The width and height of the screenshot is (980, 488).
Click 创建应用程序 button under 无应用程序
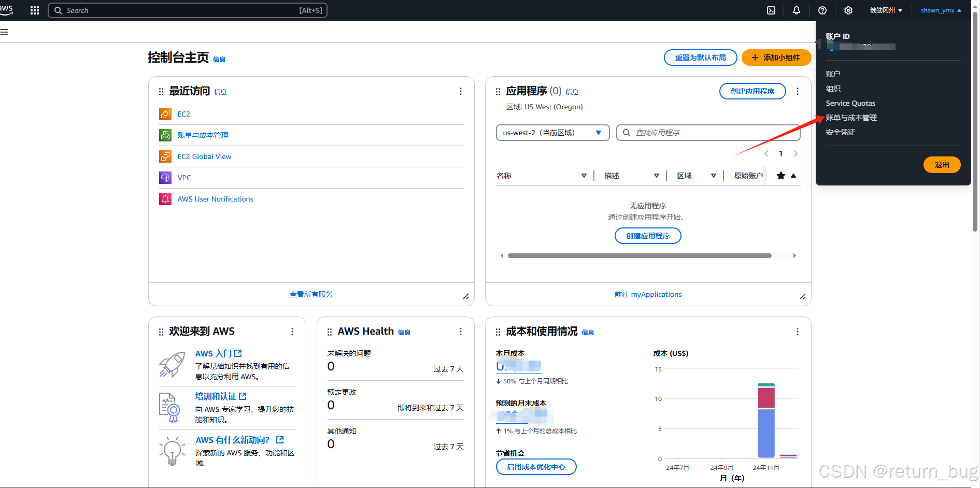pos(648,236)
